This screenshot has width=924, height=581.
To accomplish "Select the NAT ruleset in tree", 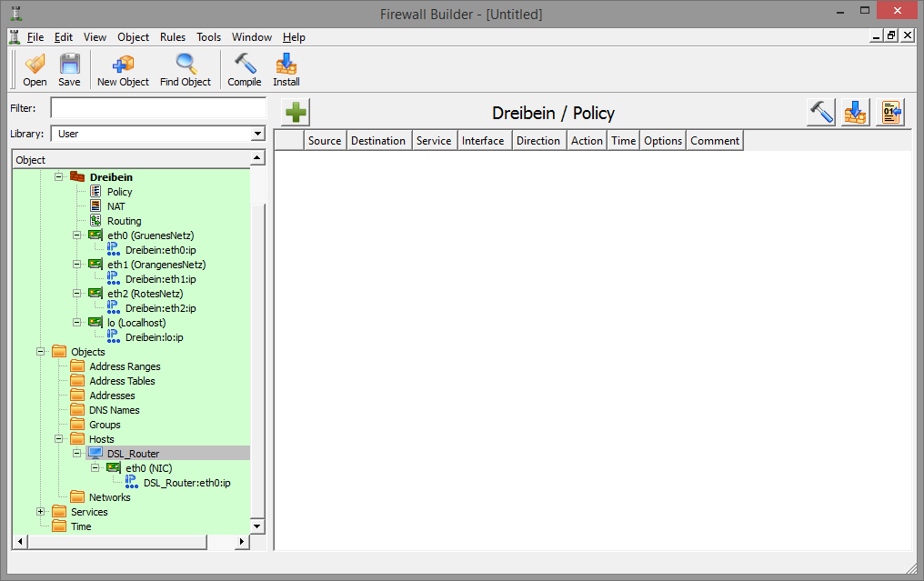I will click(115, 206).
